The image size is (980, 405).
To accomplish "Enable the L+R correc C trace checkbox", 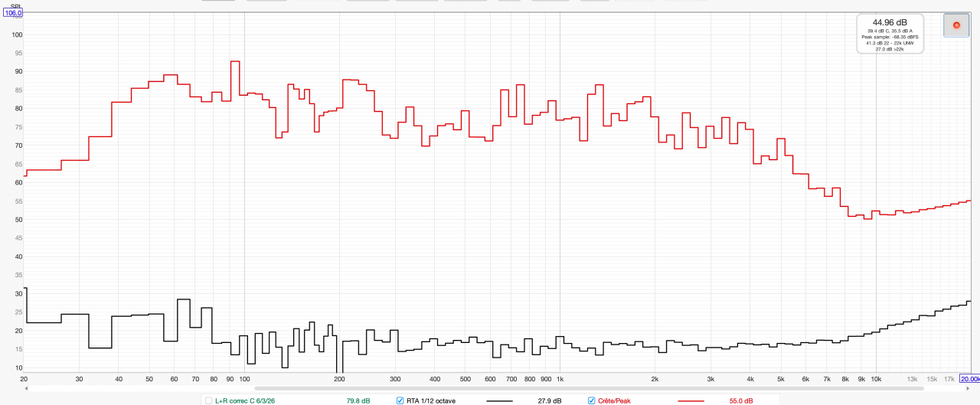I will 209,400.
